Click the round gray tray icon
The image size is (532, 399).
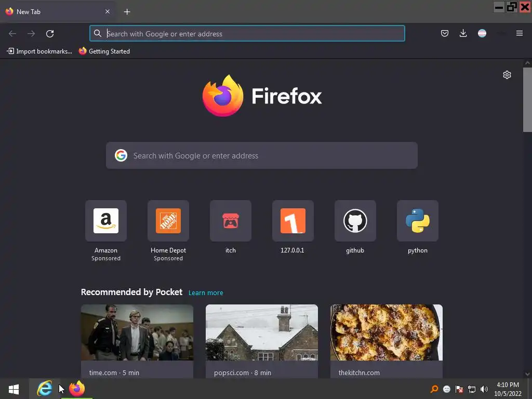[447, 389]
